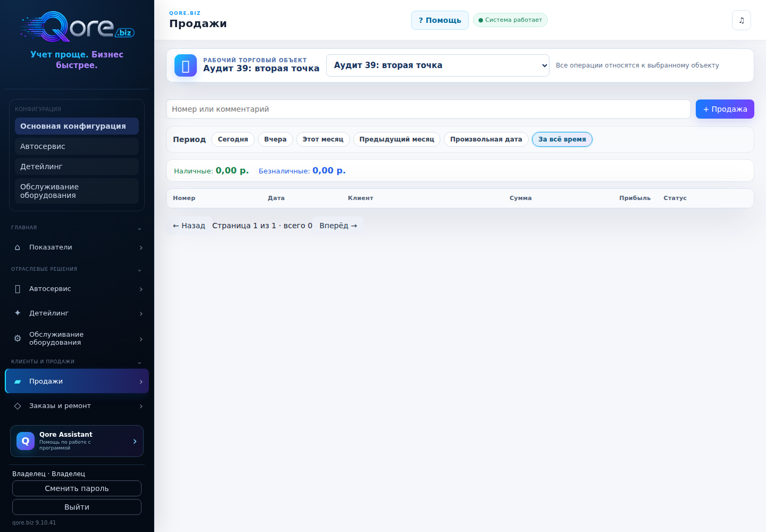The image size is (766, 532).
Task: Click the Безналичные 0,00 р. total
Action: point(302,171)
